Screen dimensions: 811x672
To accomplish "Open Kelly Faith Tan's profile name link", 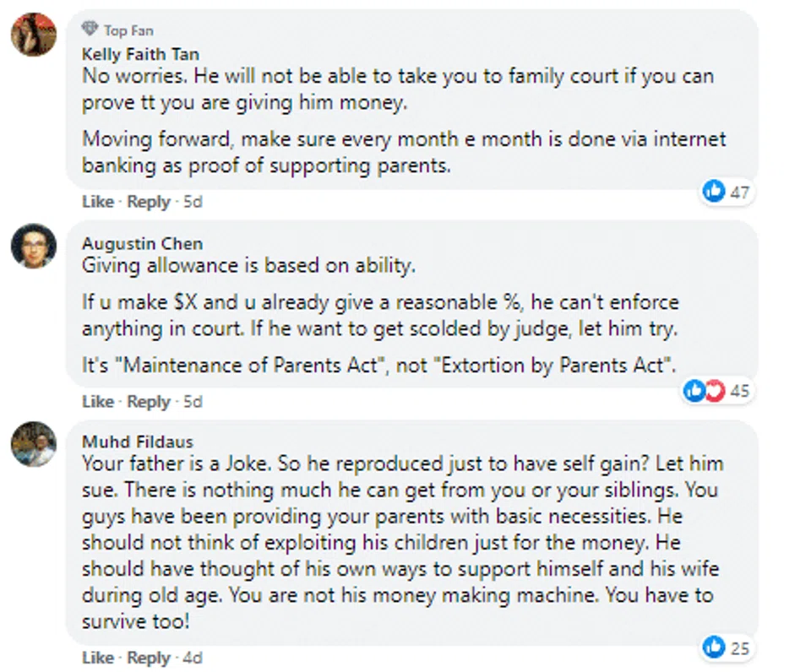I will coord(140,54).
